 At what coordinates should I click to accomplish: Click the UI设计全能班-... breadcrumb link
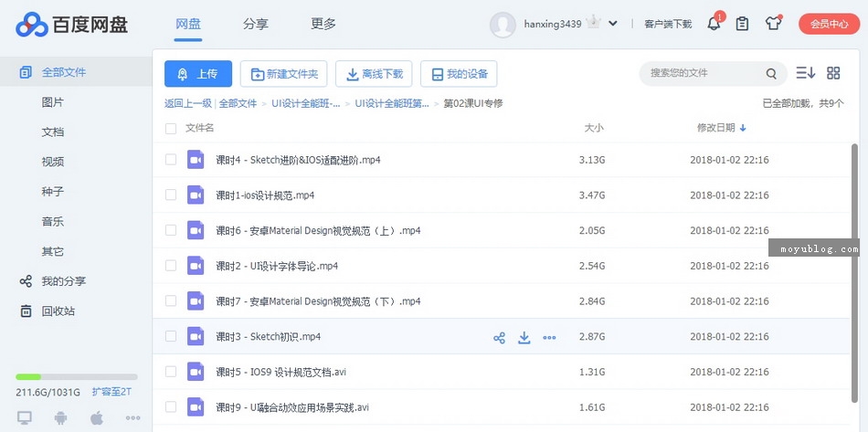(x=306, y=103)
